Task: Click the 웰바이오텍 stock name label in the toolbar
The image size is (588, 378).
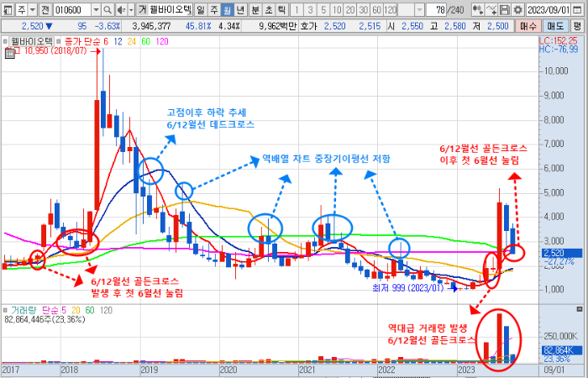Action: click(171, 10)
